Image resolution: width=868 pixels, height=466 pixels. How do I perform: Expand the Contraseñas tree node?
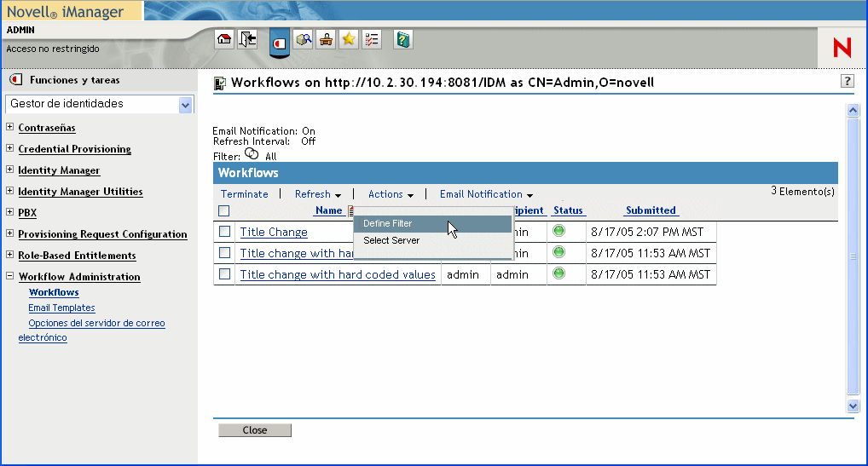point(10,127)
